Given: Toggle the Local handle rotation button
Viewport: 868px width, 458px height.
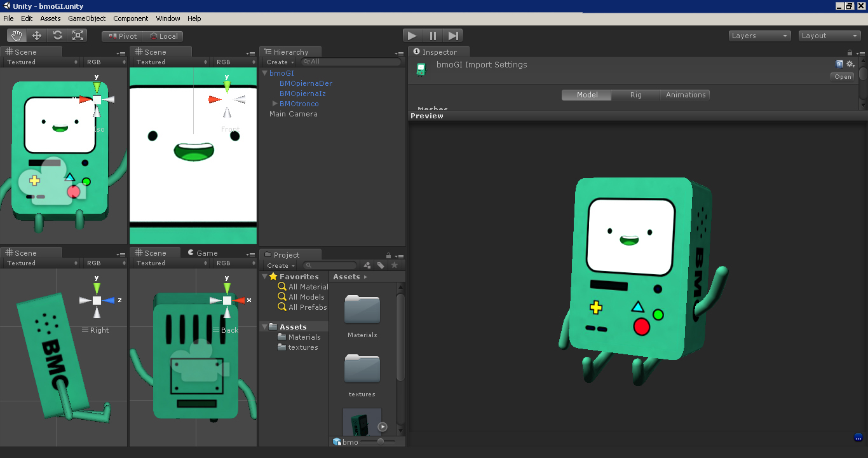Looking at the screenshot, I should 163,36.
